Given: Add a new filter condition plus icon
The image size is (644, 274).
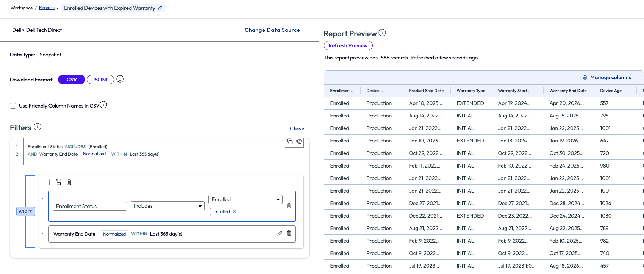Looking at the screenshot, I should tap(49, 182).
